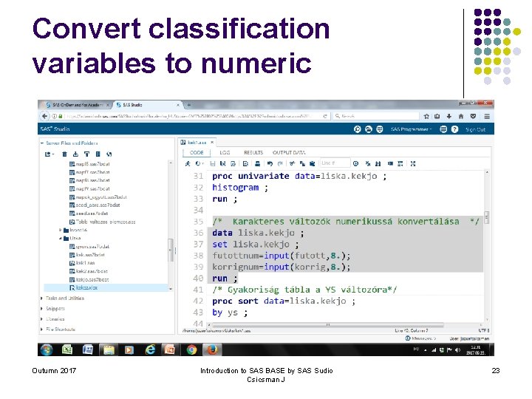This screenshot has width=532, height=399.
Task: Click the browser address URL field
Action: point(188,116)
